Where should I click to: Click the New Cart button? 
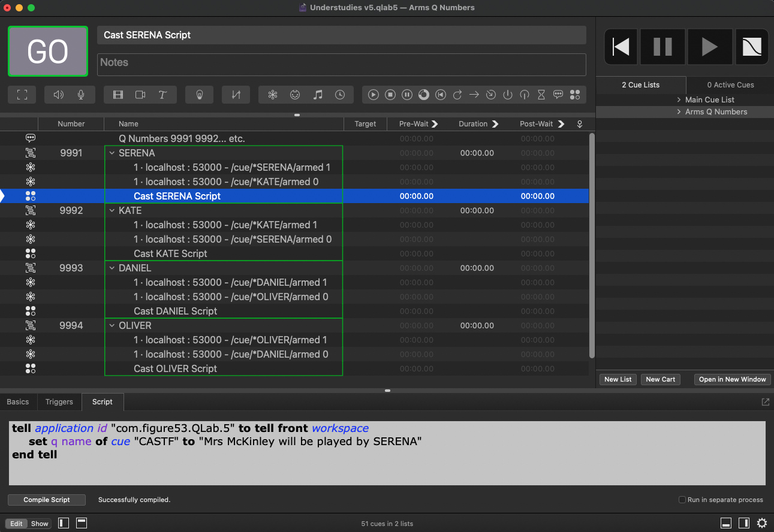coord(660,379)
